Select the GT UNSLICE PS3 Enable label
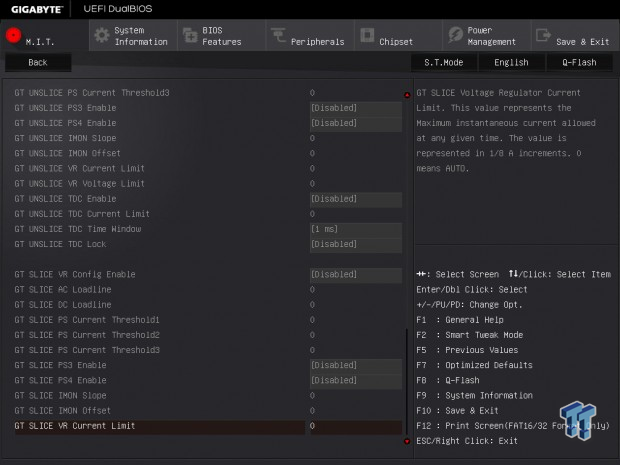 65,108
